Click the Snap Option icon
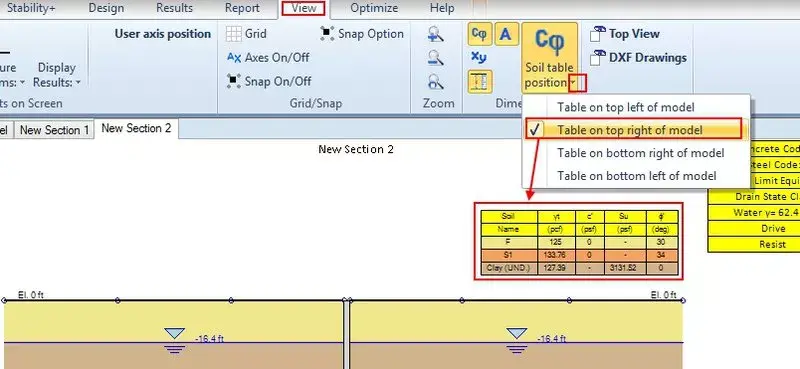This screenshot has height=369, width=800. click(x=327, y=34)
